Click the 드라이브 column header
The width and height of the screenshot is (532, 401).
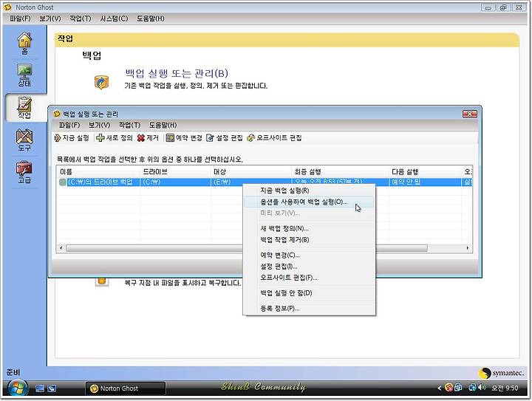pos(176,172)
